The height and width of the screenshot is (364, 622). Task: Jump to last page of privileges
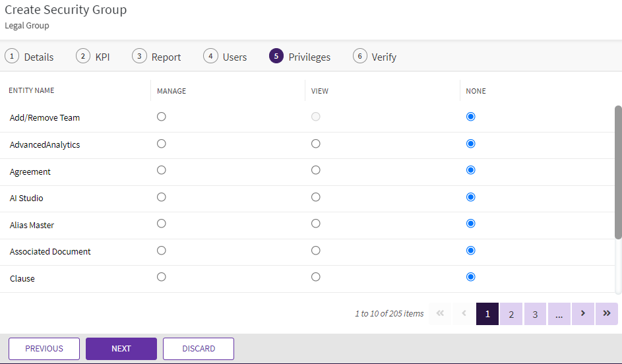coord(606,314)
